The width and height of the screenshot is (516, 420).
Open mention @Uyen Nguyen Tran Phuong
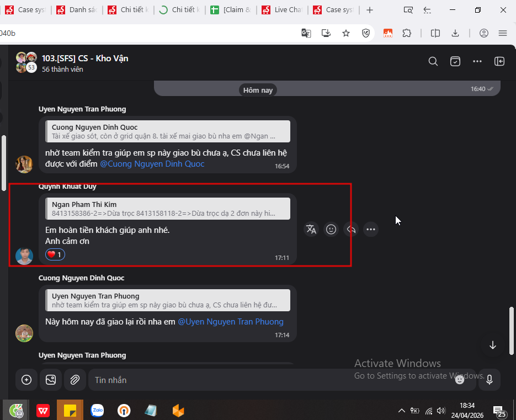[230, 322]
